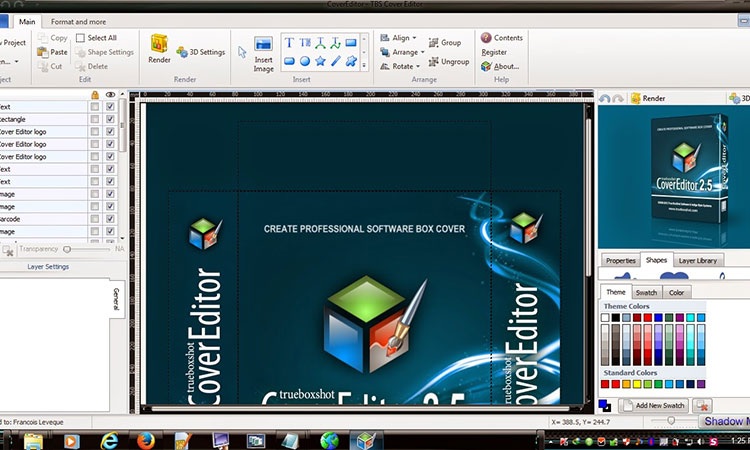Toggle visibility of the Rectangle layer

(110, 119)
